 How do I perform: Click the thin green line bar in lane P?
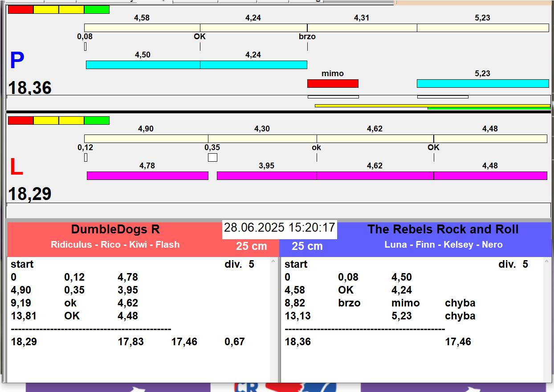(x=489, y=108)
